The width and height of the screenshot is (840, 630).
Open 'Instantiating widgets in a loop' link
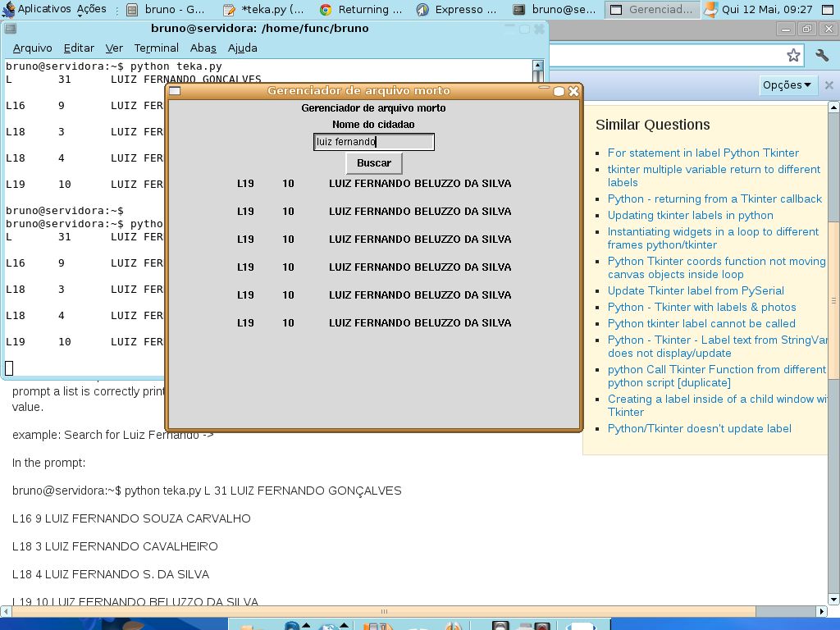[713, 238]
